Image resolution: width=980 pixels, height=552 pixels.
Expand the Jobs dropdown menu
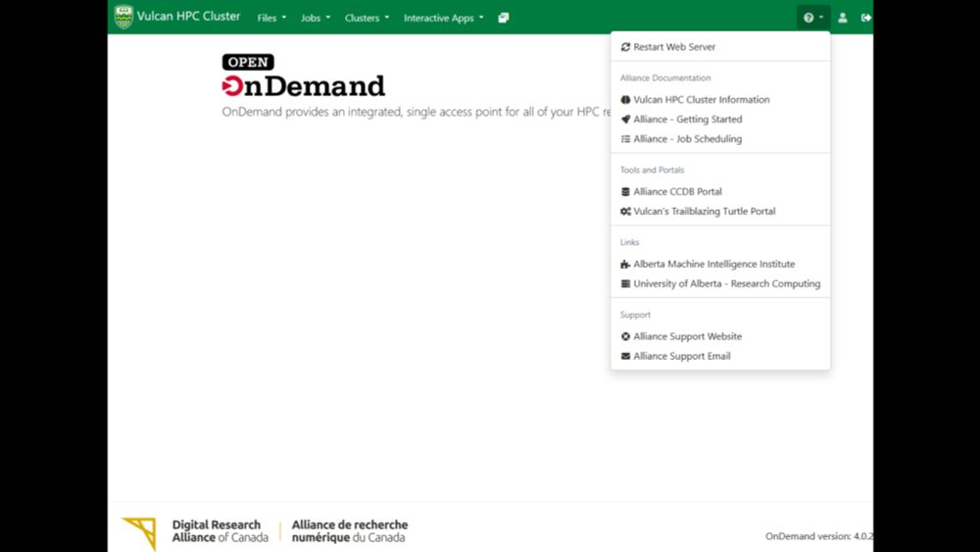pos(315,18)
